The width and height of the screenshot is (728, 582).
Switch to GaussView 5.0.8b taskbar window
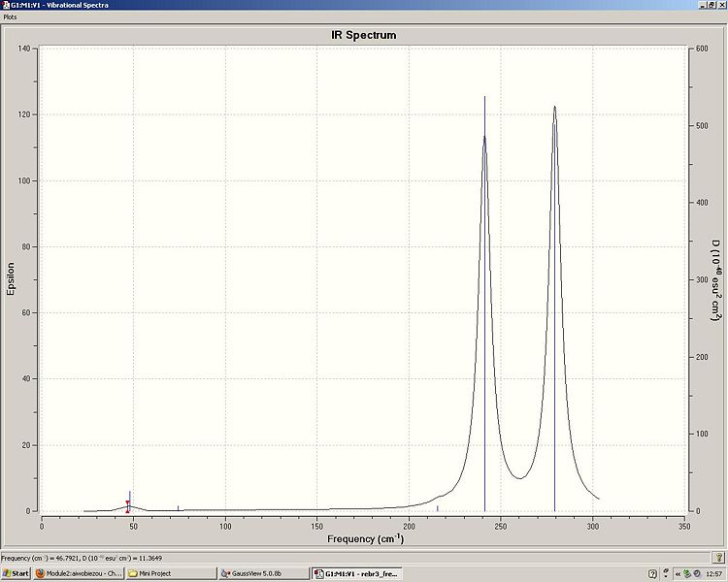(x=264, y=573)
